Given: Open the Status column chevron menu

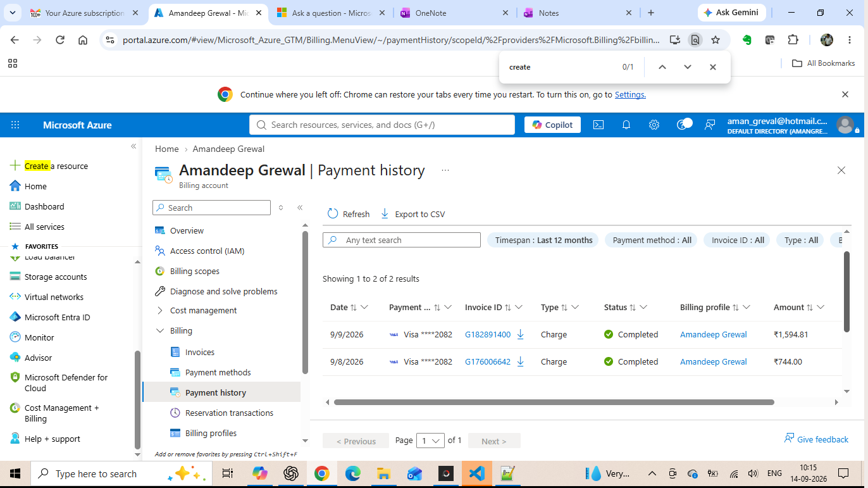Looking at the screenshot, I should pos(643,307).
